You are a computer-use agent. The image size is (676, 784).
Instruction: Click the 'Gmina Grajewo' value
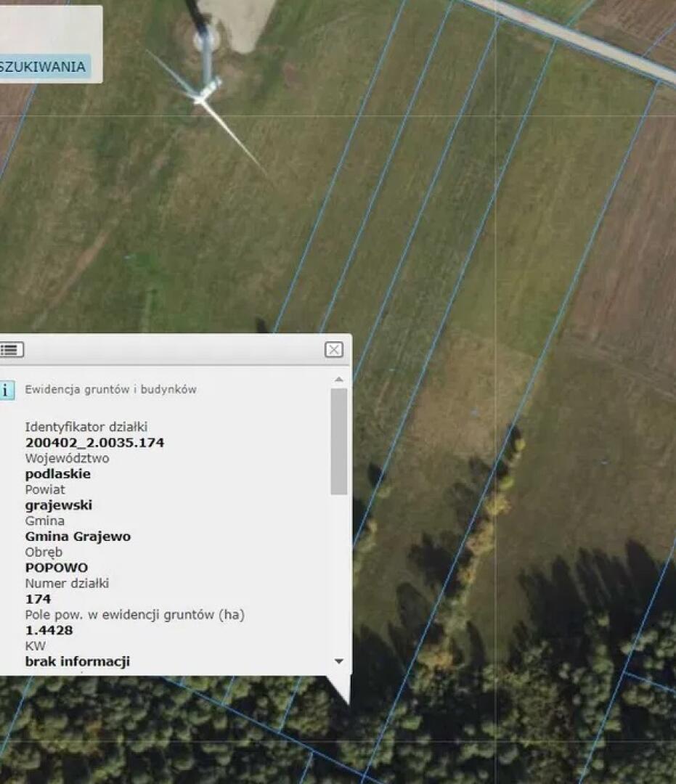78,536
